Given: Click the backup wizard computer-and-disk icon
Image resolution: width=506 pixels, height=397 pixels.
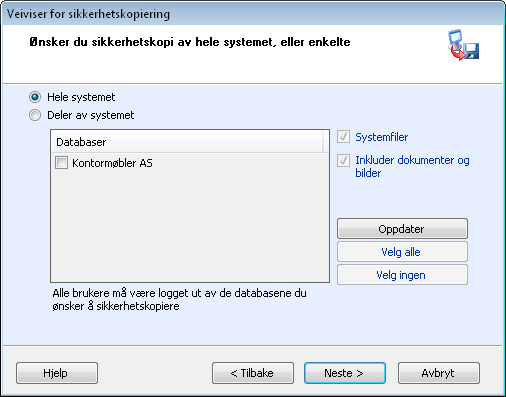Looking at the screenshot, I should tap(463, 45).
